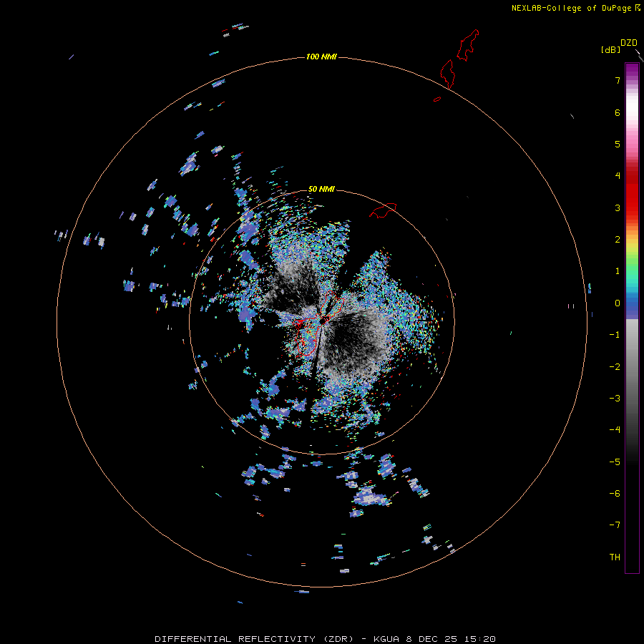
Task: Click the 6 dB value on the color scale
Action: [618, 112]
